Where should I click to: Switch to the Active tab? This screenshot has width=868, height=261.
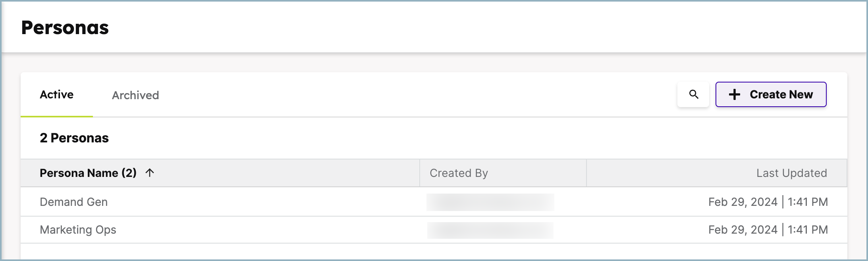coord(57,94)
